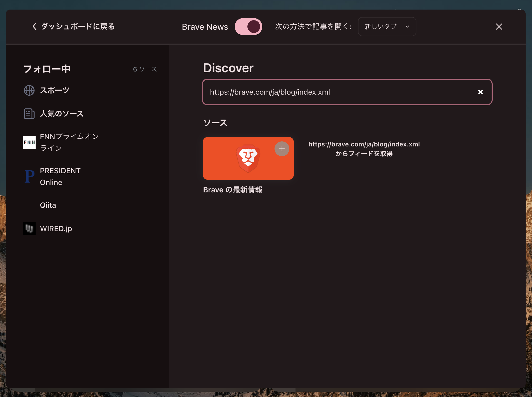The height and width of the screenshot is (397, 532).
Task: Open the 新しいタブ article-opening dropdown
Action: point(387,27)
